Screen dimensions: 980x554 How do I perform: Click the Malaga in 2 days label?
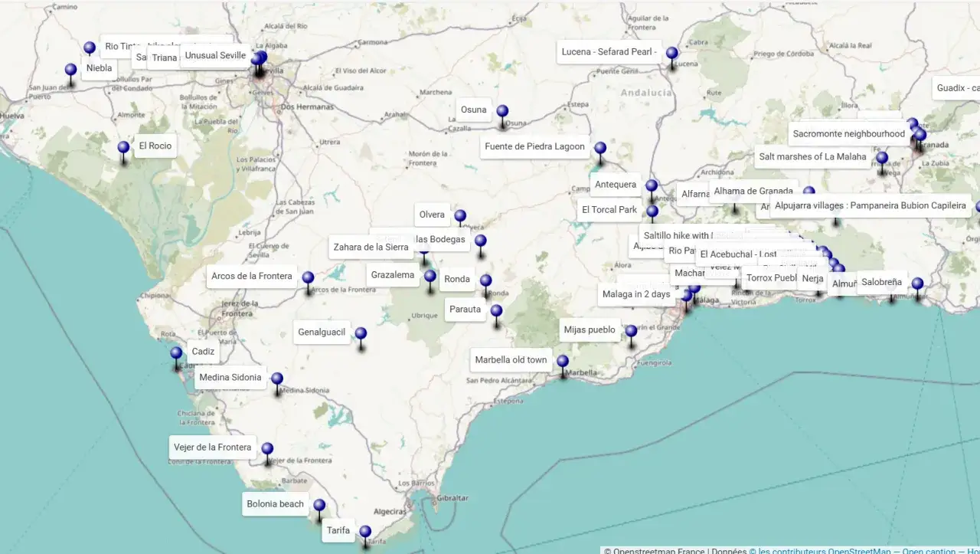(x=636, y=294)
